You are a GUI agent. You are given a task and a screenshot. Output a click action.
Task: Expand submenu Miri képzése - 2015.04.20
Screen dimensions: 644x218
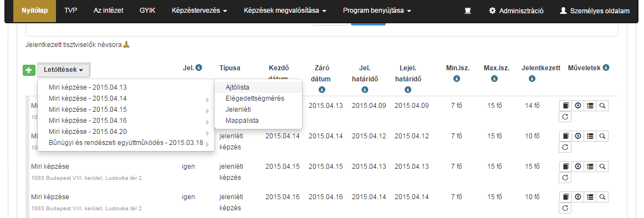pyautogui.click(x=126, y=132)
